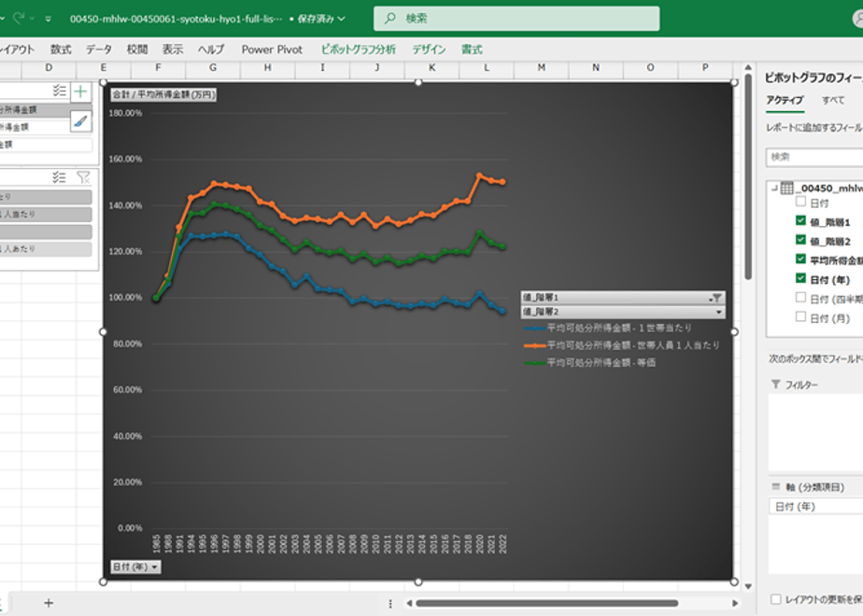Select the アクティブ tab in field list
The image size is (863, 616).
tap(785, 100)
